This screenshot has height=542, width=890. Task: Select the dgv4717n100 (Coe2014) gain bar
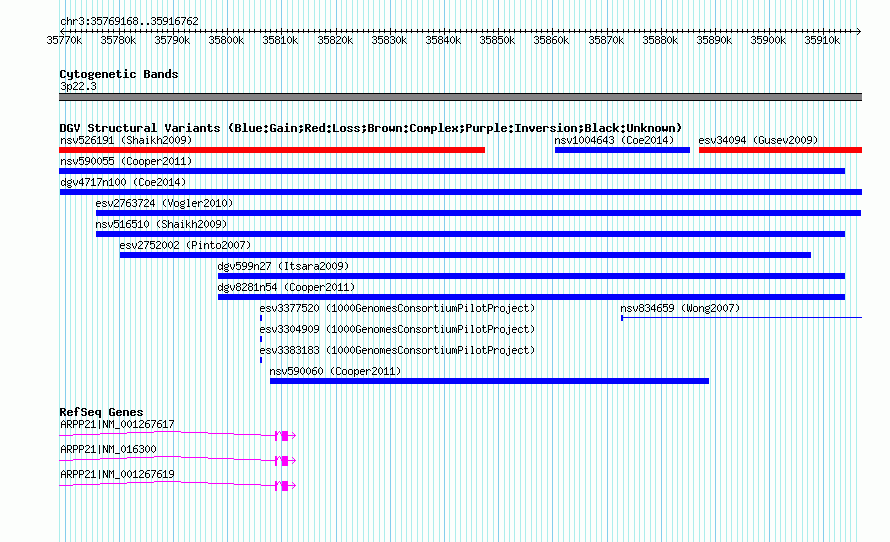(x=461, y=192)
